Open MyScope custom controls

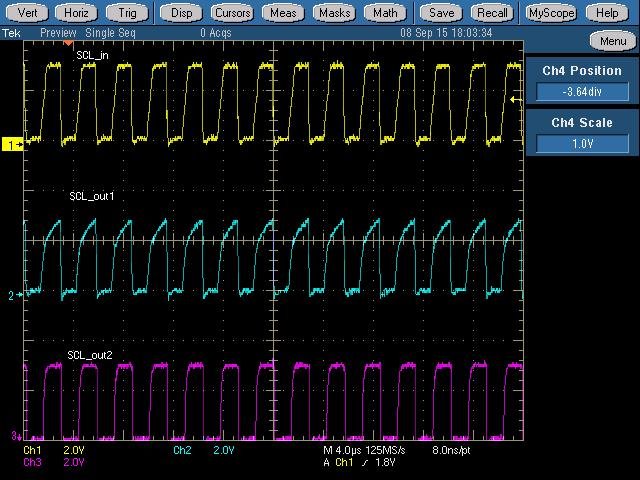(551, 13)
